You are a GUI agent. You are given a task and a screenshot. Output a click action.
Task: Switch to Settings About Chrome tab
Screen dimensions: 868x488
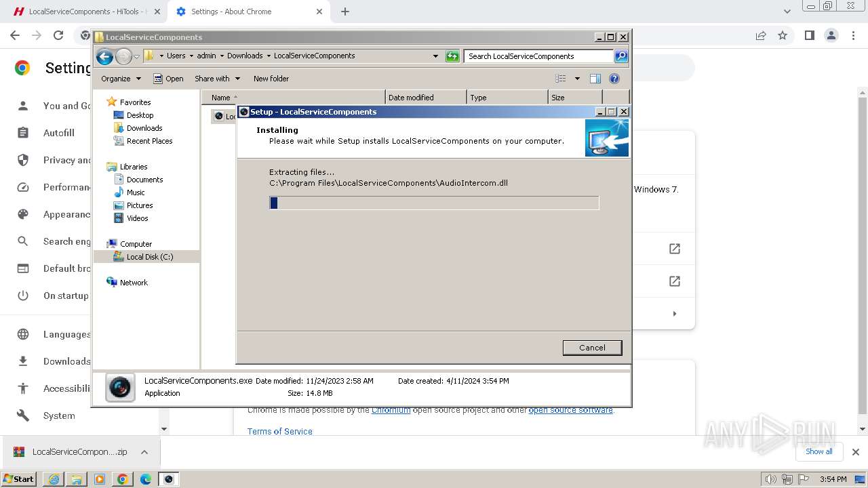[248, 12]
